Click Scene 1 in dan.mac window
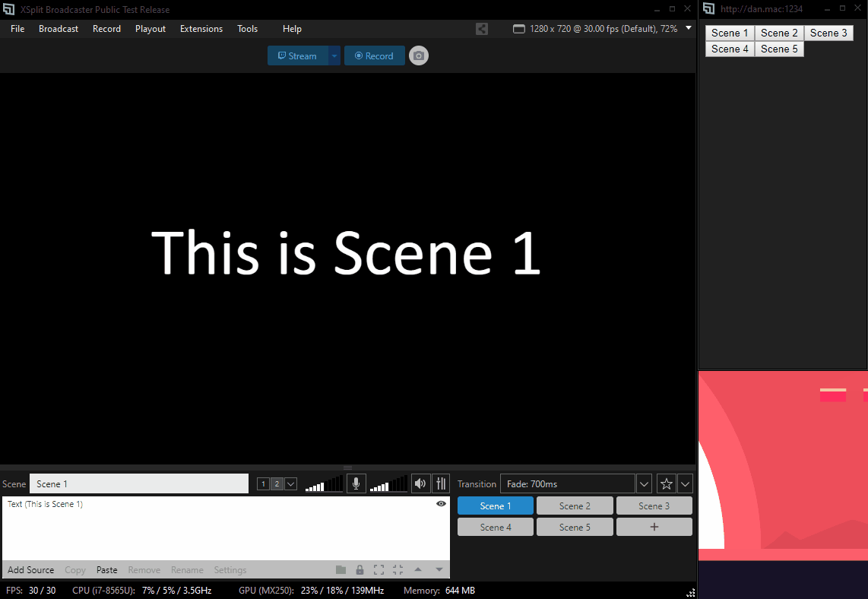The width and height of the screenshot is (868, 599). point(730,33)
